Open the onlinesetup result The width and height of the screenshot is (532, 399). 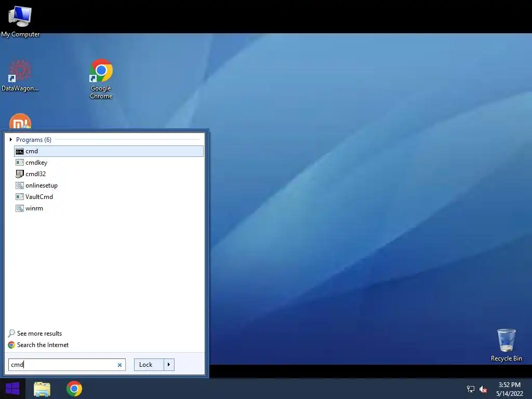pos(42,185)
